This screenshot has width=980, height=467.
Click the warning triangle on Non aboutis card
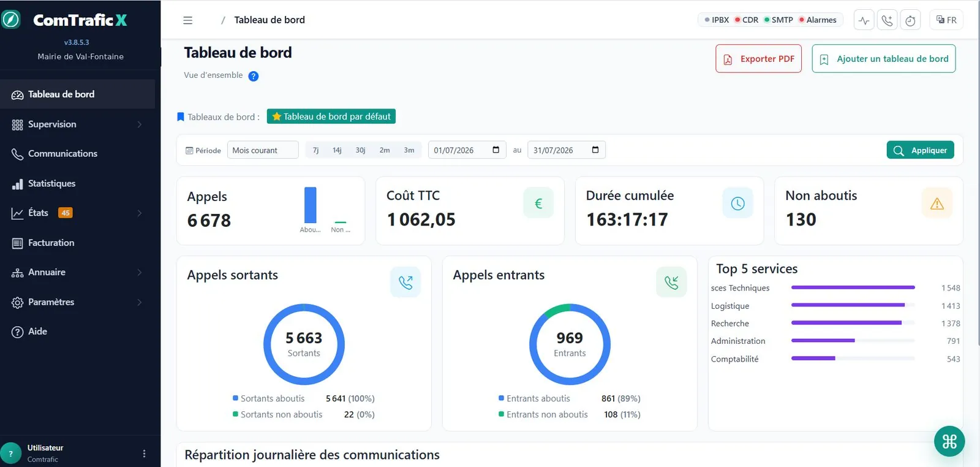(x=937, y=203)
